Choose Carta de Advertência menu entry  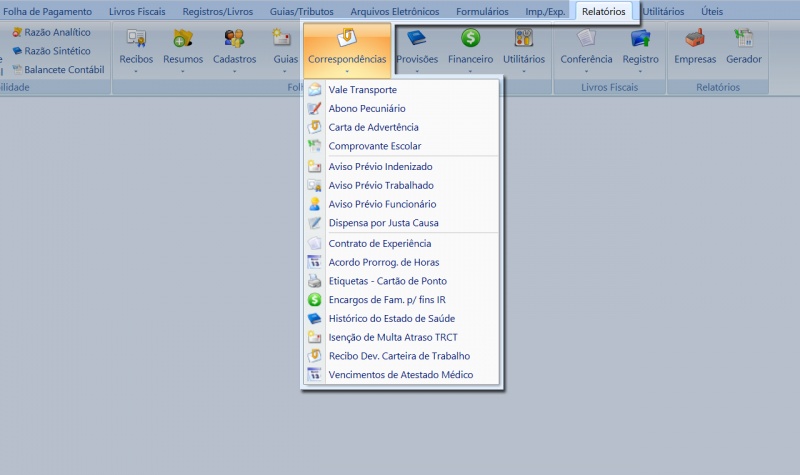[x=373, y=128]
